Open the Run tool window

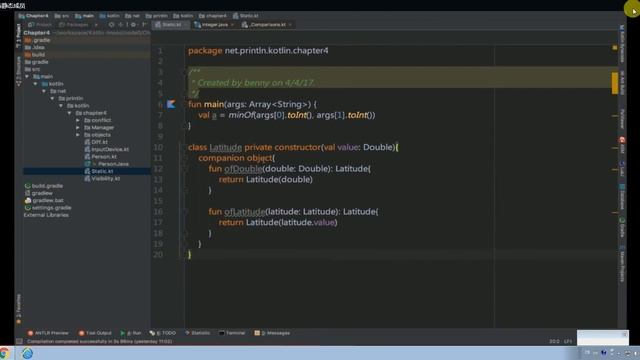tap(131, 333)
